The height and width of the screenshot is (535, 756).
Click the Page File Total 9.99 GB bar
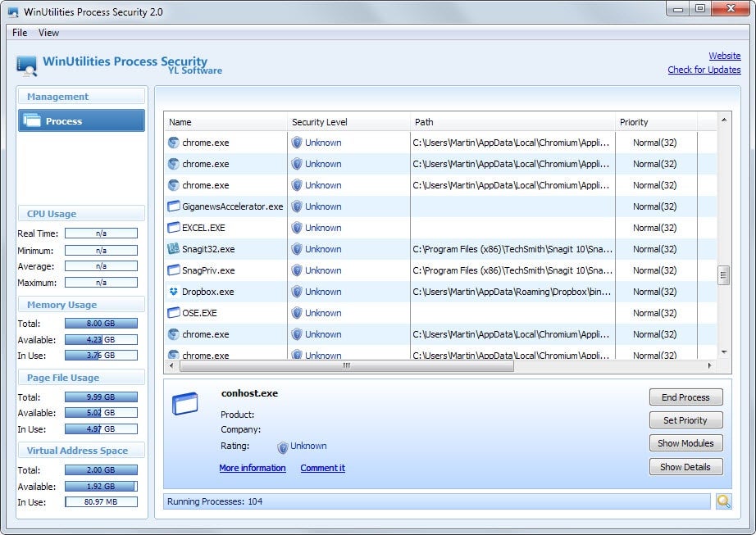(x=101, y=397)
